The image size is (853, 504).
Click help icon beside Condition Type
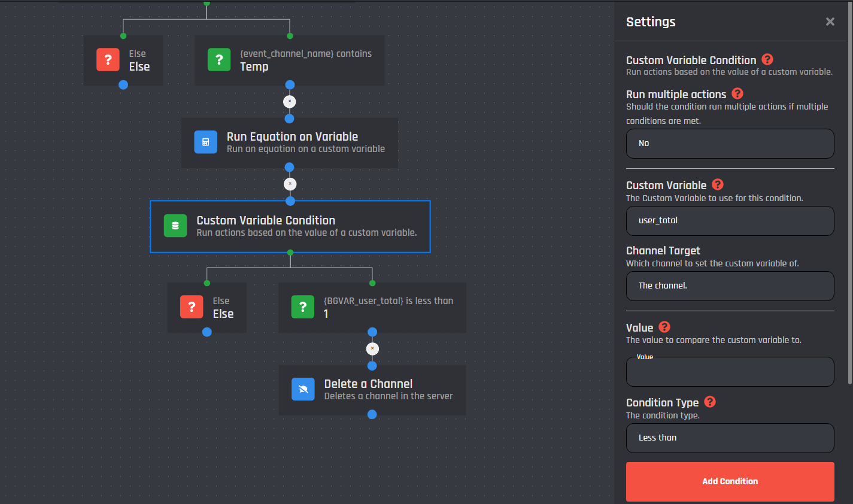(710, 402)
